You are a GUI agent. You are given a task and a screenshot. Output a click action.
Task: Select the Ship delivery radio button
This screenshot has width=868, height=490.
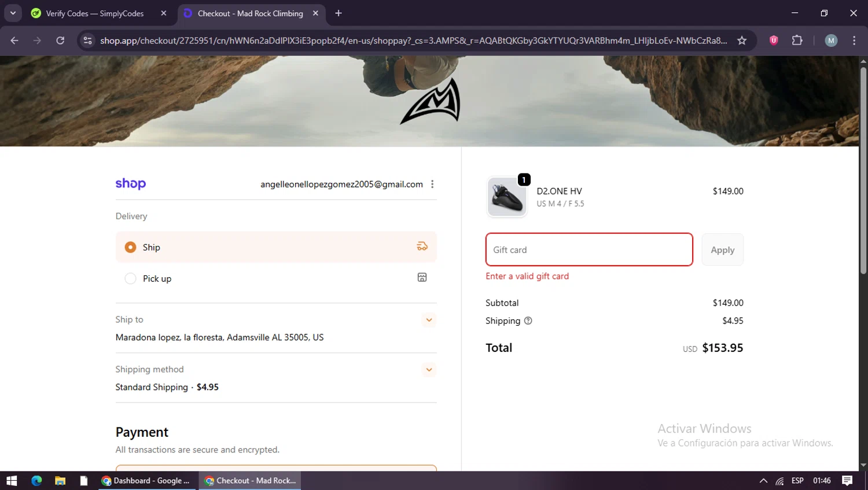point(131,247)
